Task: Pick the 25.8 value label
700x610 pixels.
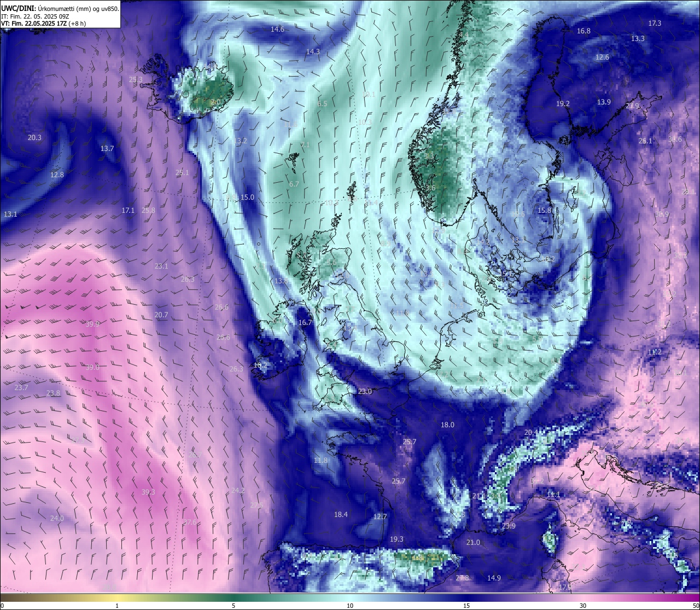Action: (148, 210)
